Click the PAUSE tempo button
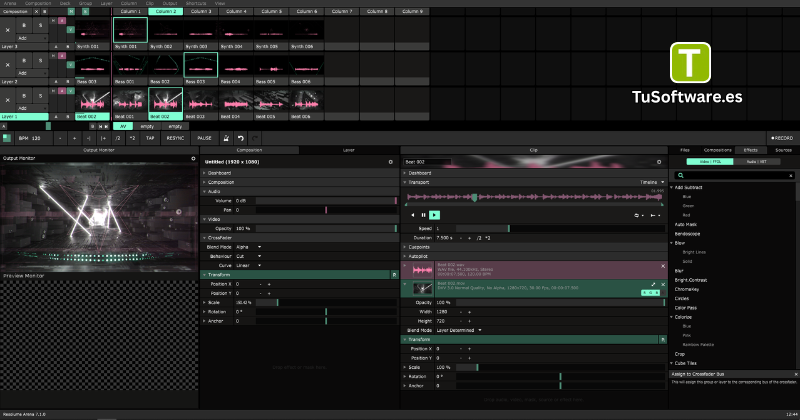Screen dimensions: 800x420 click(x=204, y=138)
